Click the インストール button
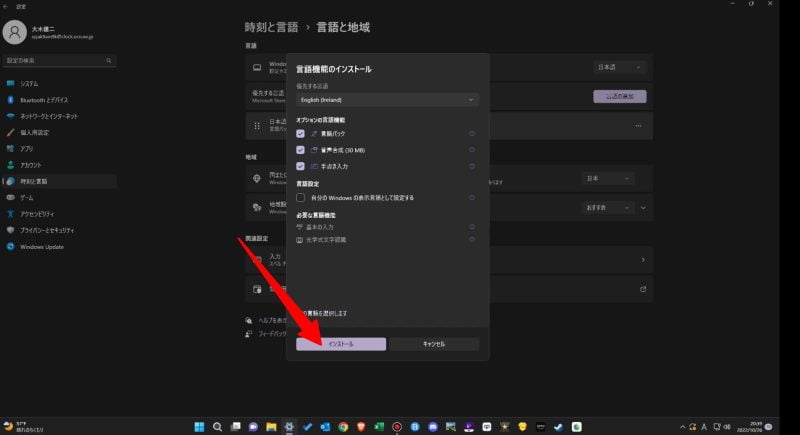The width and height of the screenshot is (800, 435). pos(340,344)
